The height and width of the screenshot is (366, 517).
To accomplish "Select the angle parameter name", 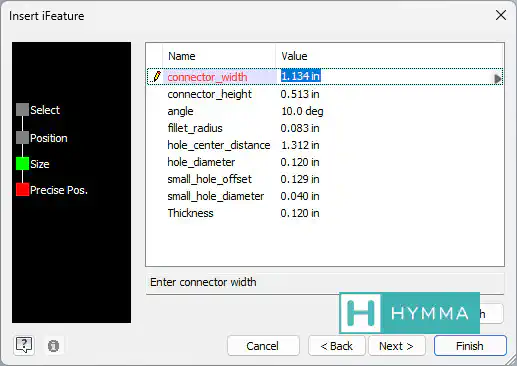I will [x=180, y=111].
